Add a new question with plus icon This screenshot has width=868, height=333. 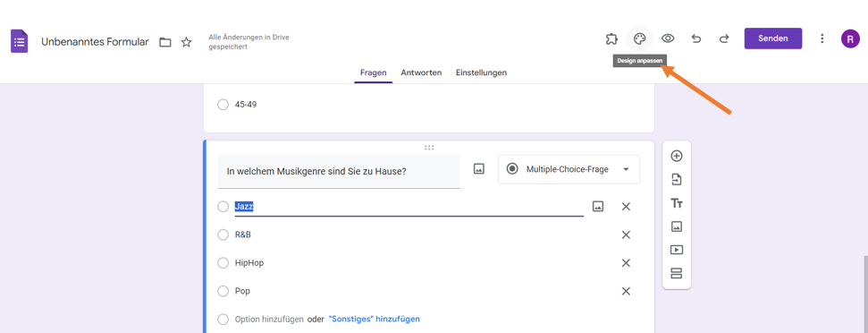point(677,156)
